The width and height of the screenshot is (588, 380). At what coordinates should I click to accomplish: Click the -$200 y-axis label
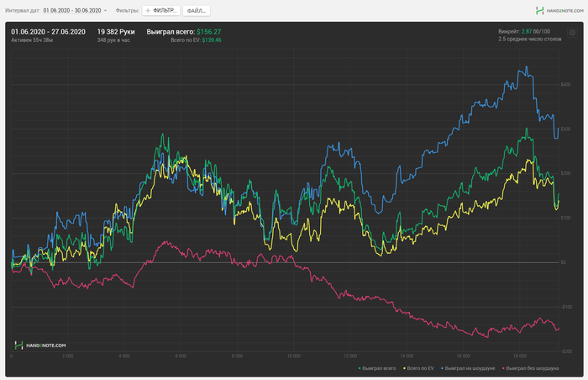pos(566,351)
